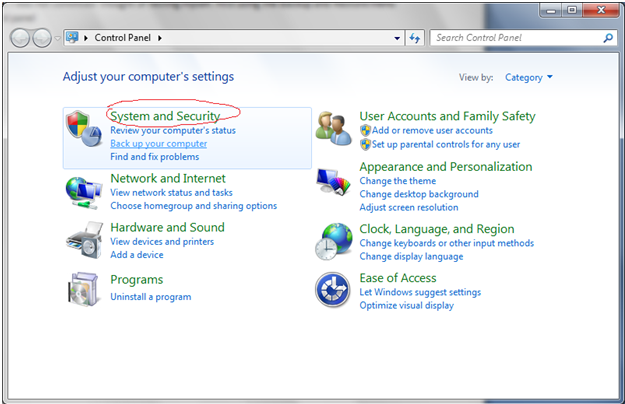The image size is (625, 404).
Task: Open the Clock, Language, and Region globe-clock icon
Action: click(x=334, y=241)
